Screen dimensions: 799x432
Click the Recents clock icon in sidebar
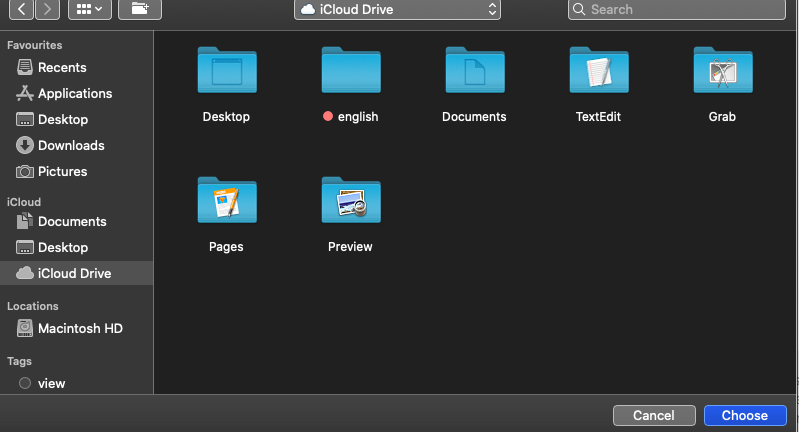tap(24, 67)
